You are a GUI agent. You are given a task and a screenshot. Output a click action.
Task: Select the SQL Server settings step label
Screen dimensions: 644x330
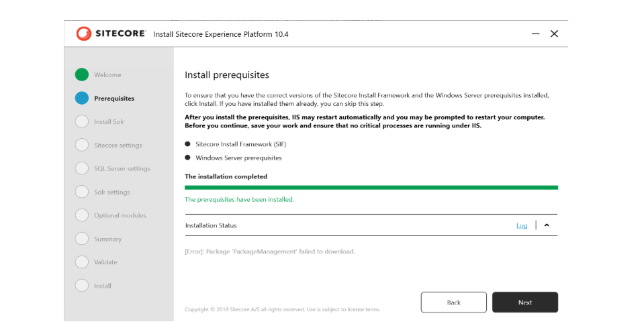coord(122,169)
